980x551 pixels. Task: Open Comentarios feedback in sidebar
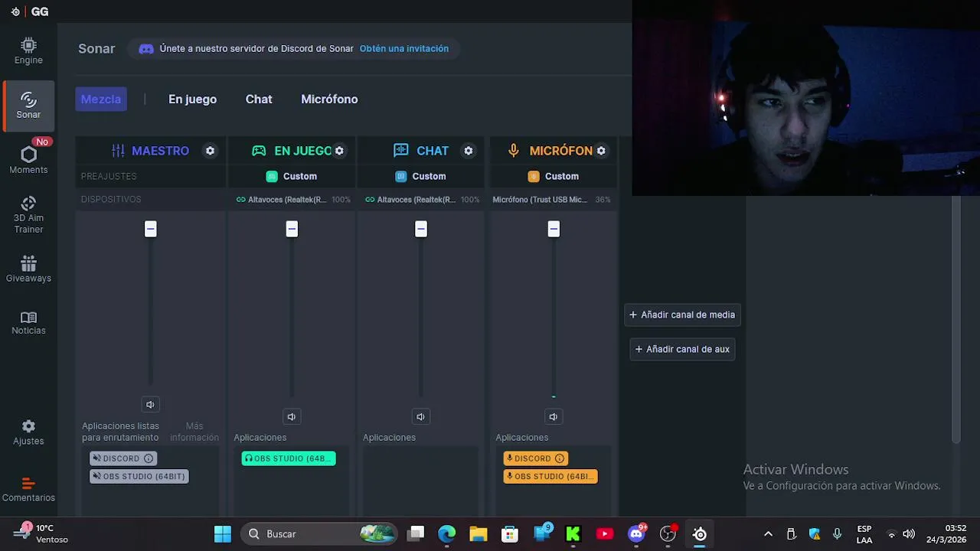click(28, 490)
